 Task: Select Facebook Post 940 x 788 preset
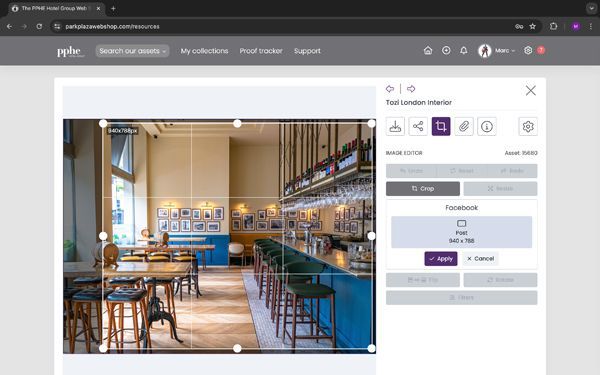click(461, 232)
